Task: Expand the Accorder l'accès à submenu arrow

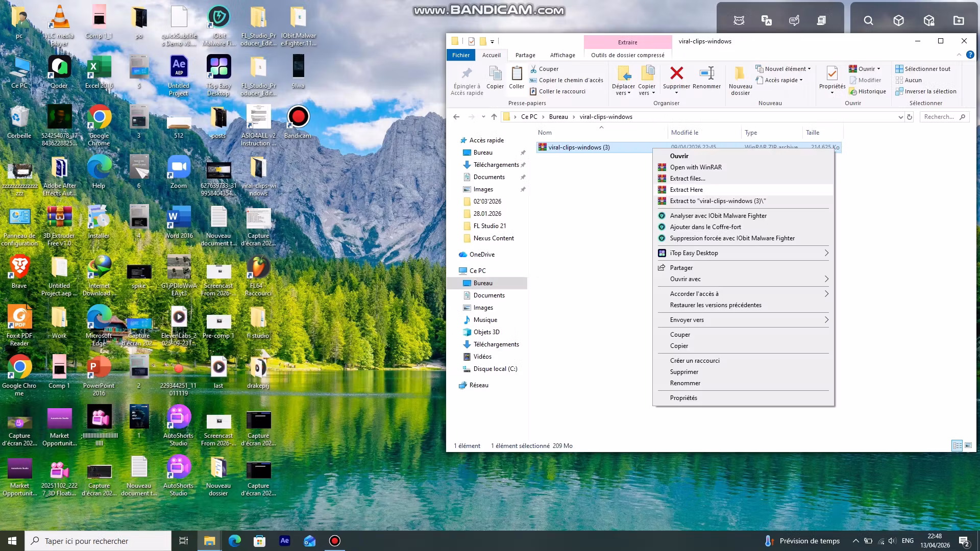Action: (x=826, y=294)
